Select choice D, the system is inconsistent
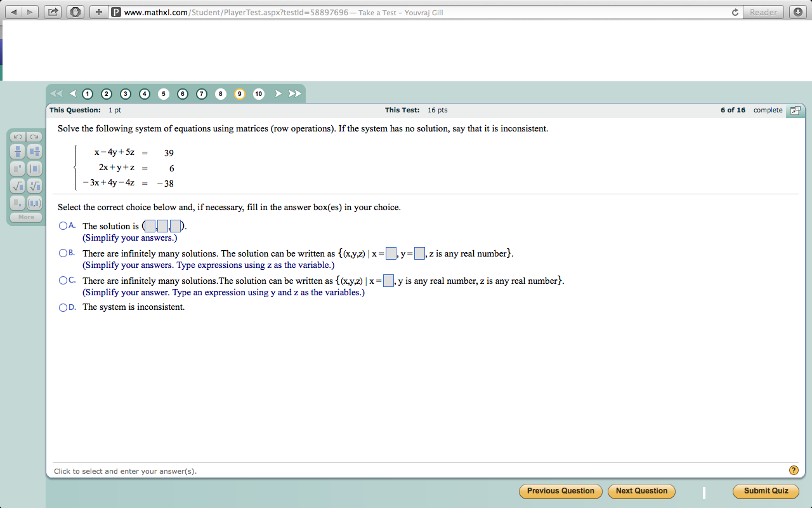The width and height of the screenshot is (812, 508). click(x=63, y=307)
